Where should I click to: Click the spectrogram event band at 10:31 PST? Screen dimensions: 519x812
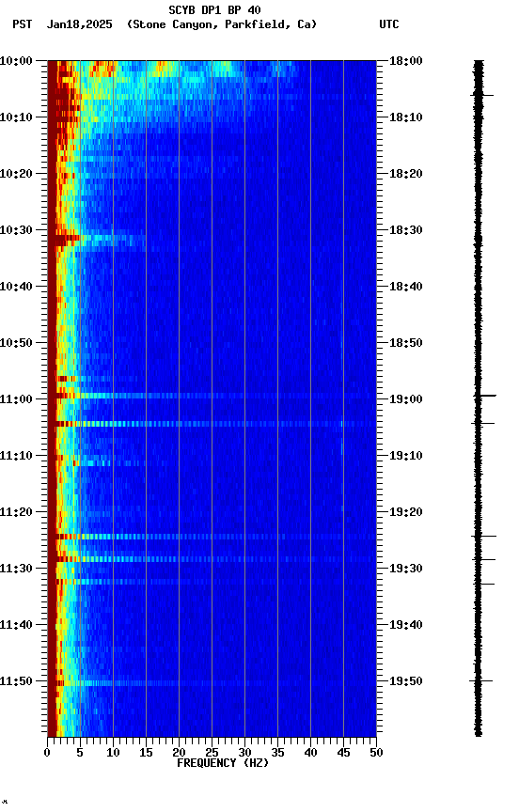97,238
